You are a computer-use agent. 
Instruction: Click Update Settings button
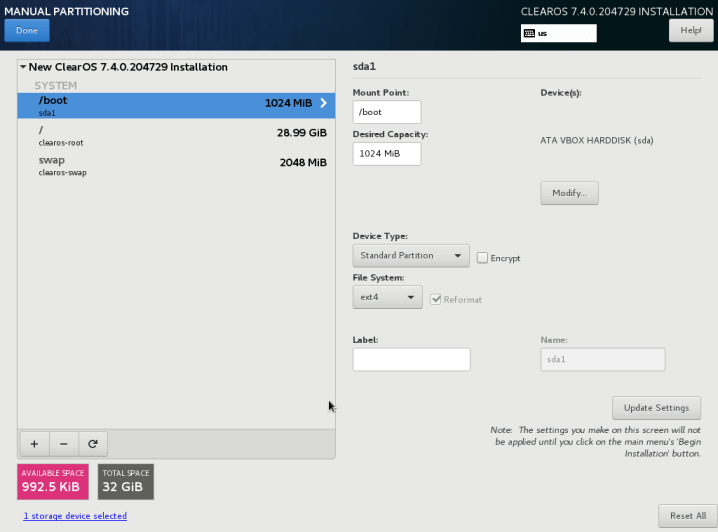pos(656,408)
